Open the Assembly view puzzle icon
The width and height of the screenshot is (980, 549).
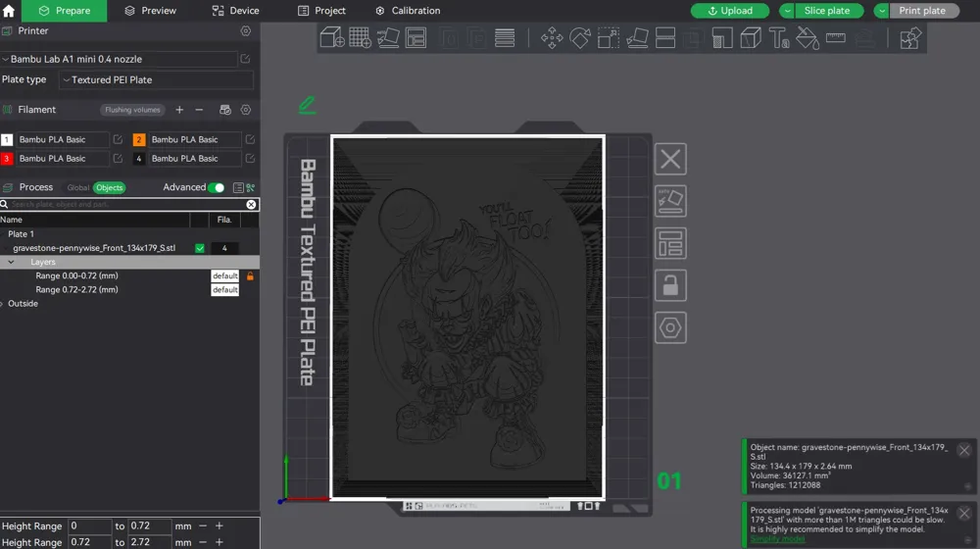pos(910,37)
